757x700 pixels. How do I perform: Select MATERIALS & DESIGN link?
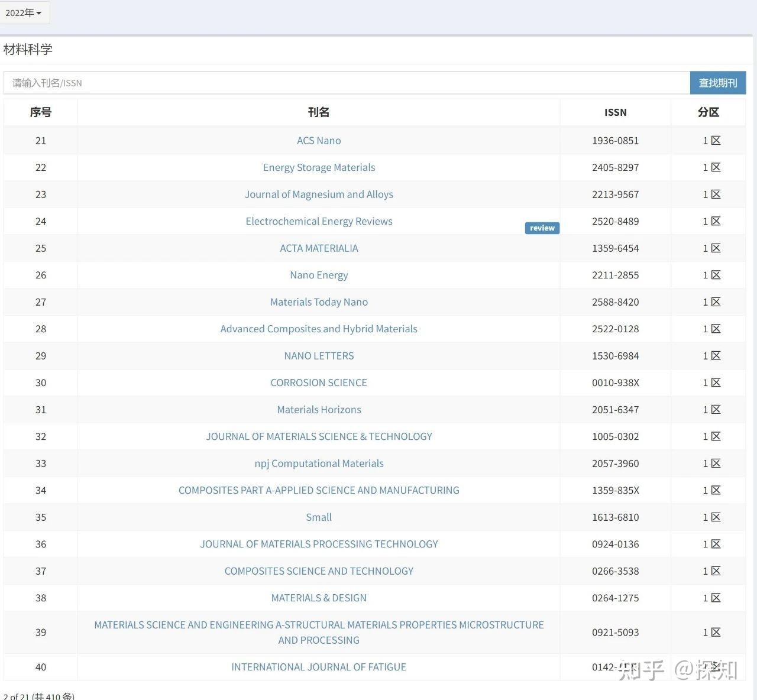[x=319, y=598]
